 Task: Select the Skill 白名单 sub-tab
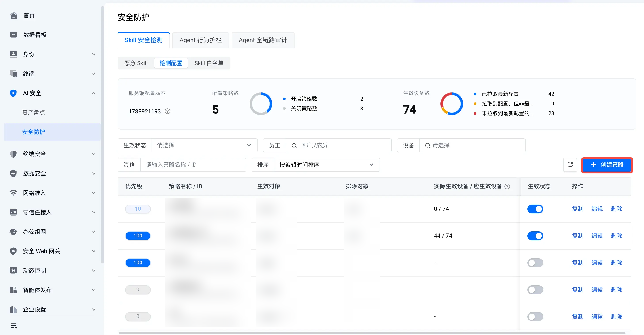pos(209,63)
